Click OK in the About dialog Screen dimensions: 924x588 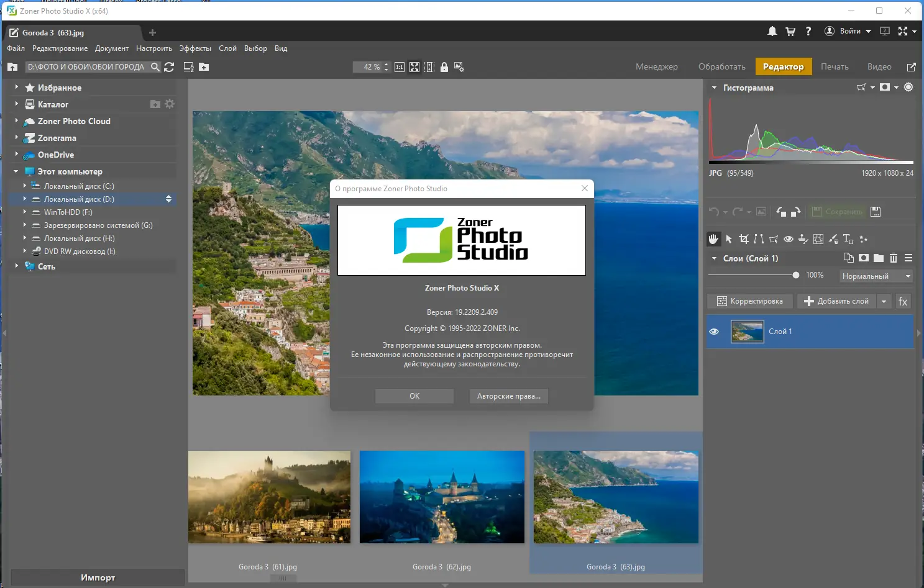click(x=414, y=396)
